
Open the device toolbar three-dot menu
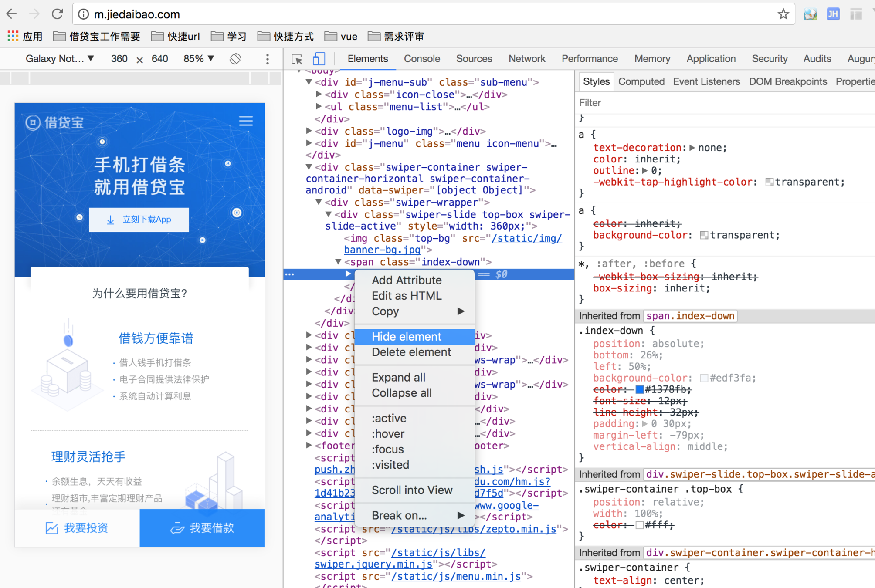[x=268, y=59]
